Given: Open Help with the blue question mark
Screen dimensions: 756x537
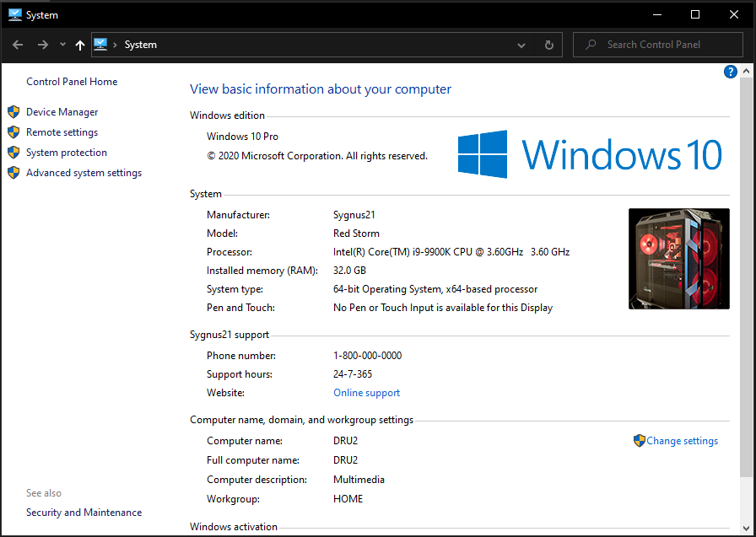Looking at the screenshot, I should coord(731,72).
